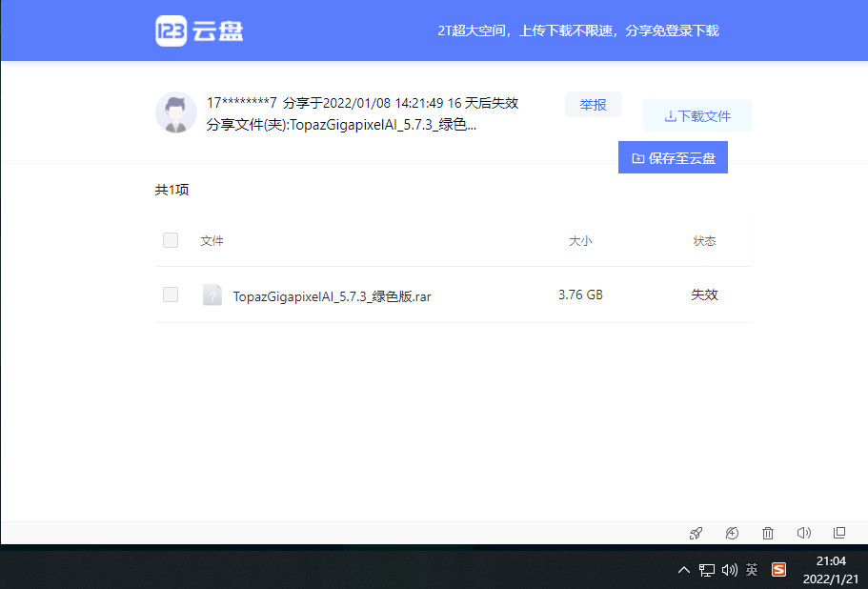
Task: Open the network icon in the taskbar
Action: [x=706, y=570]
